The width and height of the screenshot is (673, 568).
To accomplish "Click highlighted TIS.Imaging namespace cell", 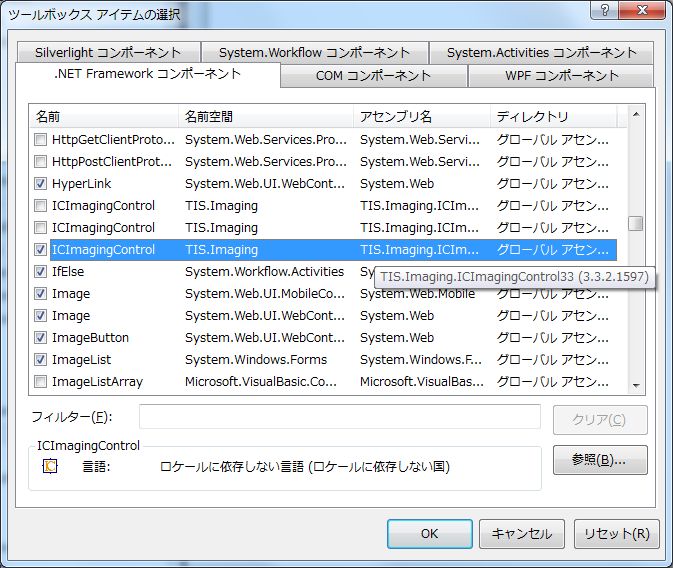I will [221, 249].
